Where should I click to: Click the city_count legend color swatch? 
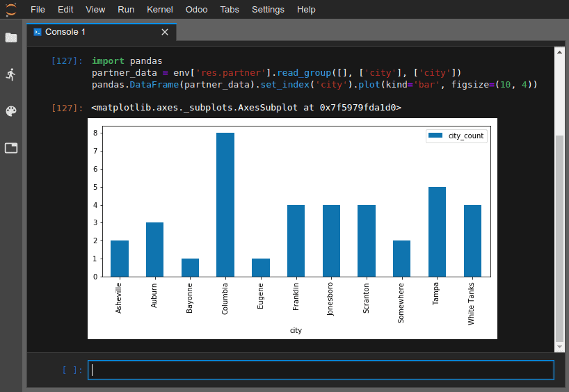point(437,136)
